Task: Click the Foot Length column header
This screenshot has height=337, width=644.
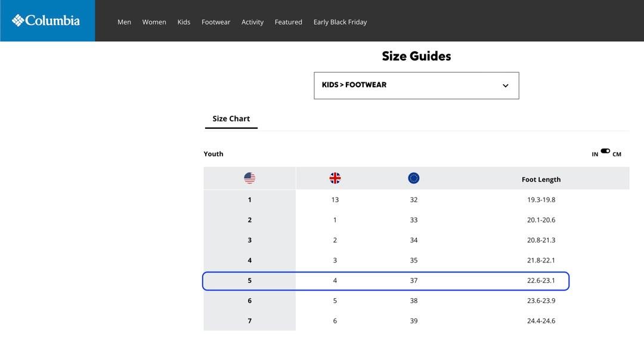Action: pyautogui.click(x=541, y=179)
